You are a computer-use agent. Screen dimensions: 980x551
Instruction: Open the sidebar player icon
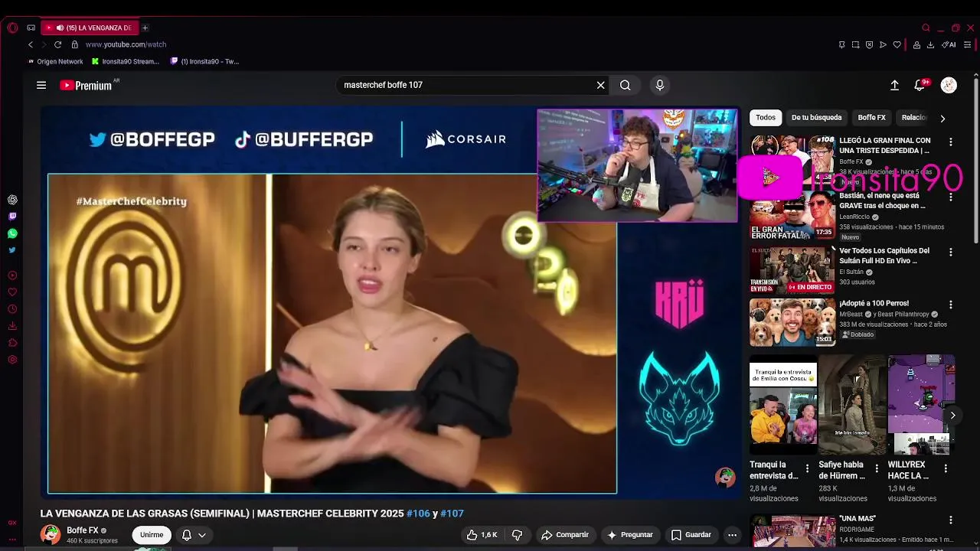point(12,275)
